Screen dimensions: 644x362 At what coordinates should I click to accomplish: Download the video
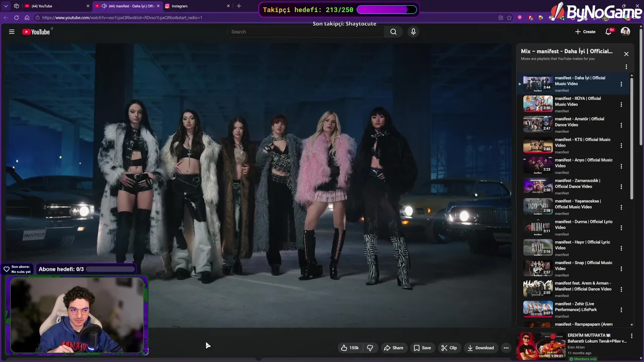[480, 348]
